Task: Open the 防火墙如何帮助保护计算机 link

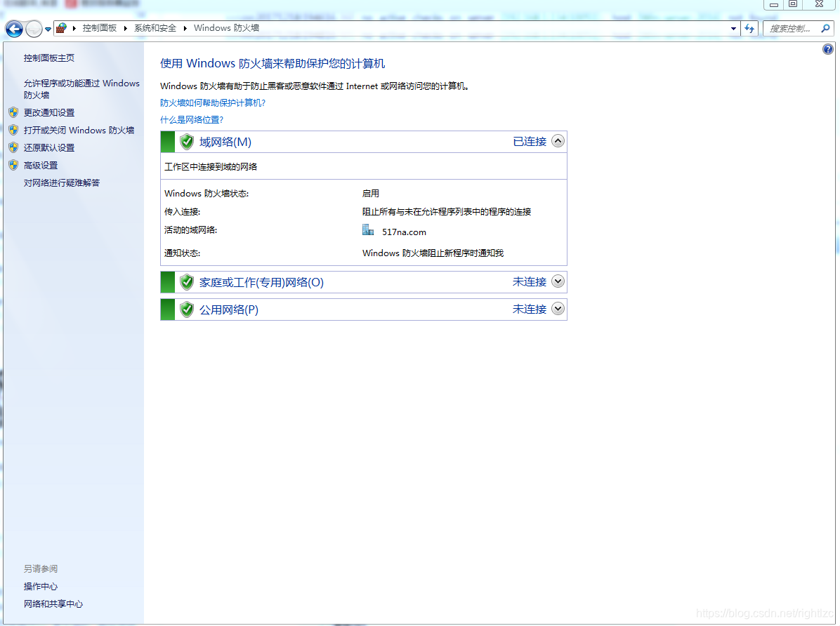Action: [212, 102]
